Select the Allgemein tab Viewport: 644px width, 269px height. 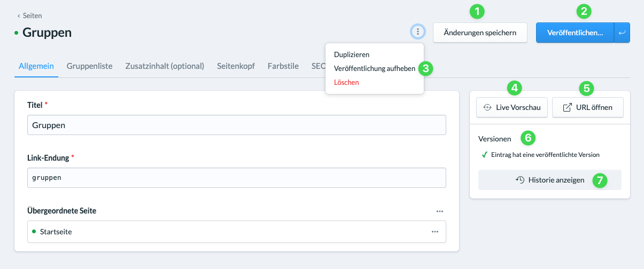36,66
